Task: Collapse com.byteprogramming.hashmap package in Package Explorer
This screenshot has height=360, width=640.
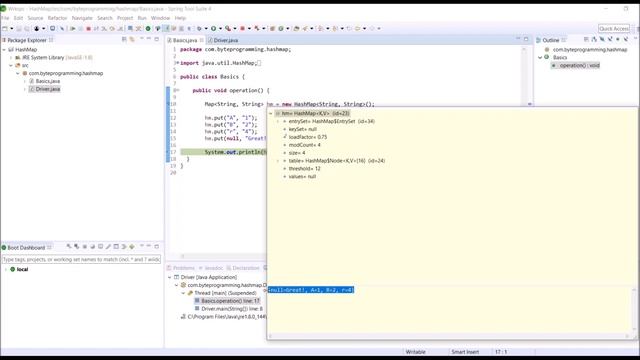Action: coord(18,73)
